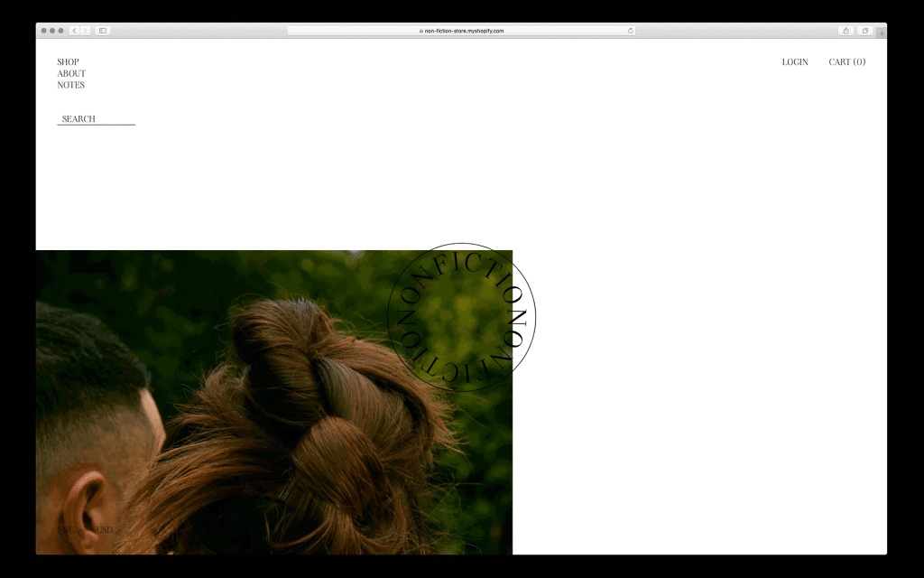This screenshot has height=578, width=924.
Task: Click the reload icon inside the address bar
Action: tap(630, 30)
